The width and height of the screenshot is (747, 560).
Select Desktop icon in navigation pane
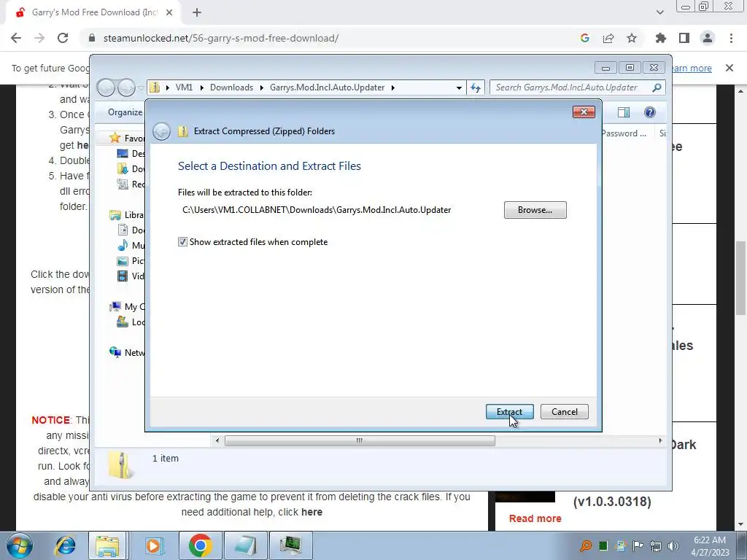pyautogui.click(x=123, y=153)
